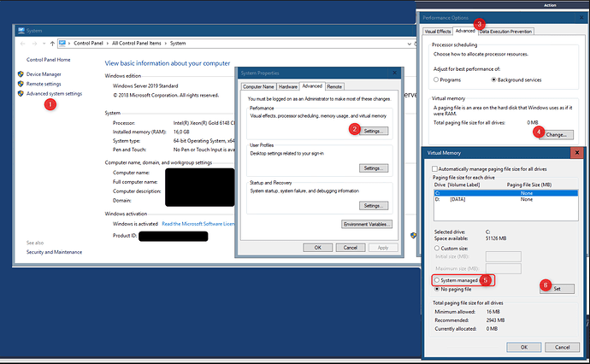Viewport: 590px width, 364px height.
Task: Click the Change button for virtual memory
Action: click(555, 134)
